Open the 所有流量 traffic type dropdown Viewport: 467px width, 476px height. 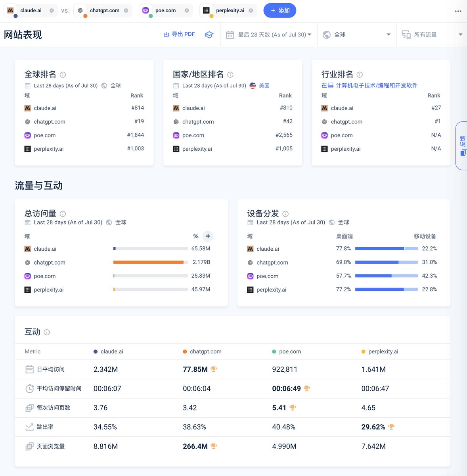pyautogui.click(x=432, y=35)
